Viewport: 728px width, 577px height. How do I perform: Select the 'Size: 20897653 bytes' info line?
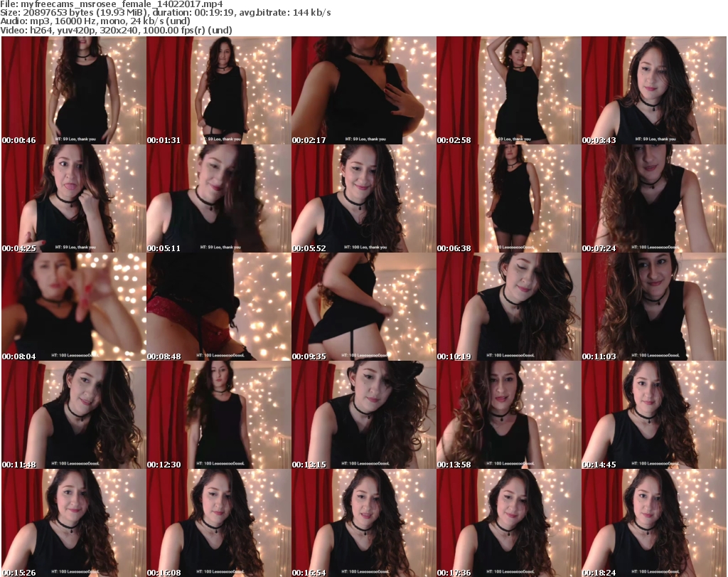165,13
